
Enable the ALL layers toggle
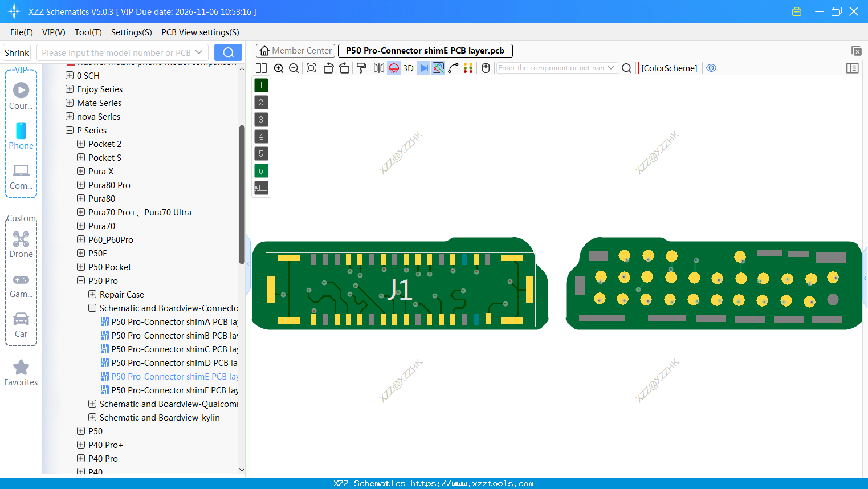pyautogui.click(x=261, y=188)
